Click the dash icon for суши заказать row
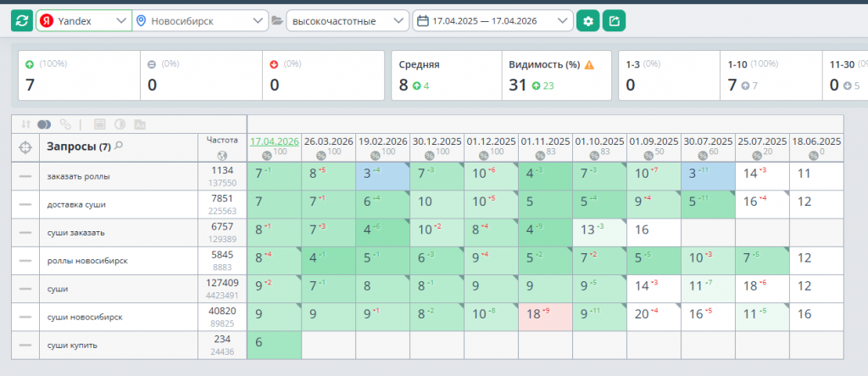The width and height of the screenshot is (868, 376). tap(25, 232)
